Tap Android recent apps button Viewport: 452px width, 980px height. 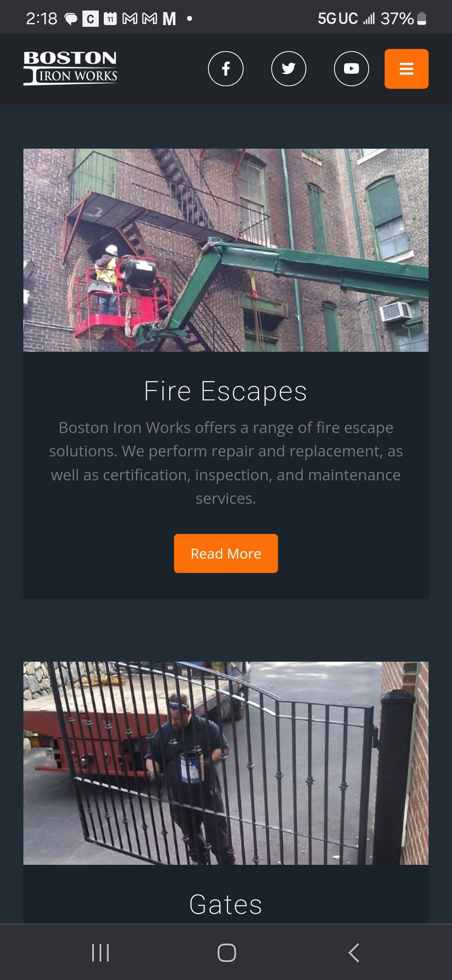tap(100, 952)
